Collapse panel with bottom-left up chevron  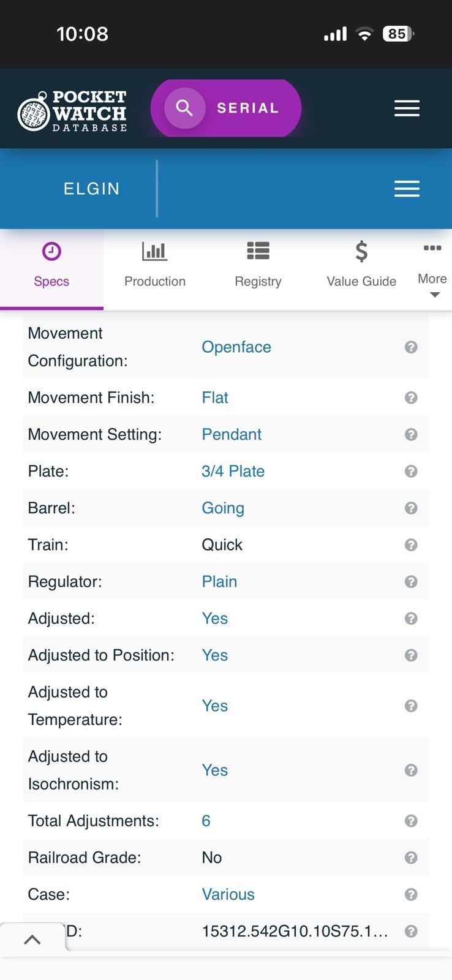coord(32,940)
